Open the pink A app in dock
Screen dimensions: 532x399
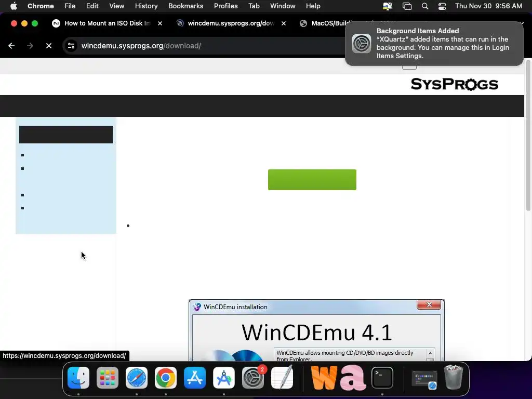click(x=353, y=378)
